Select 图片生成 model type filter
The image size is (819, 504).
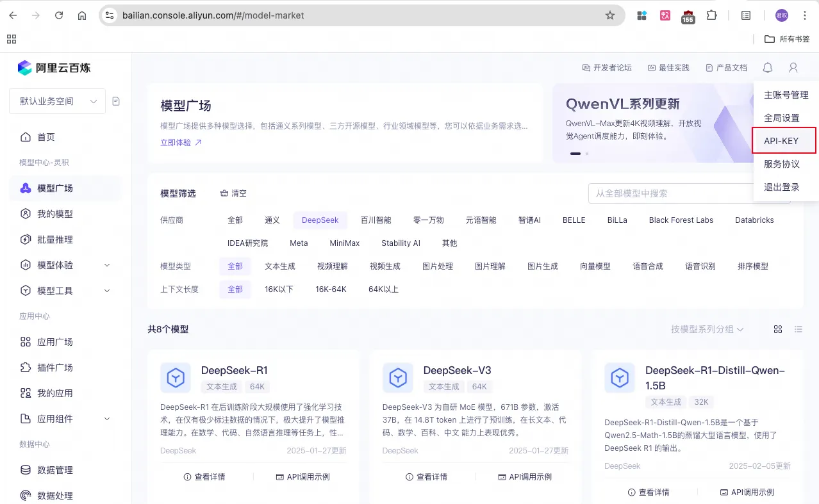point(543,266)
